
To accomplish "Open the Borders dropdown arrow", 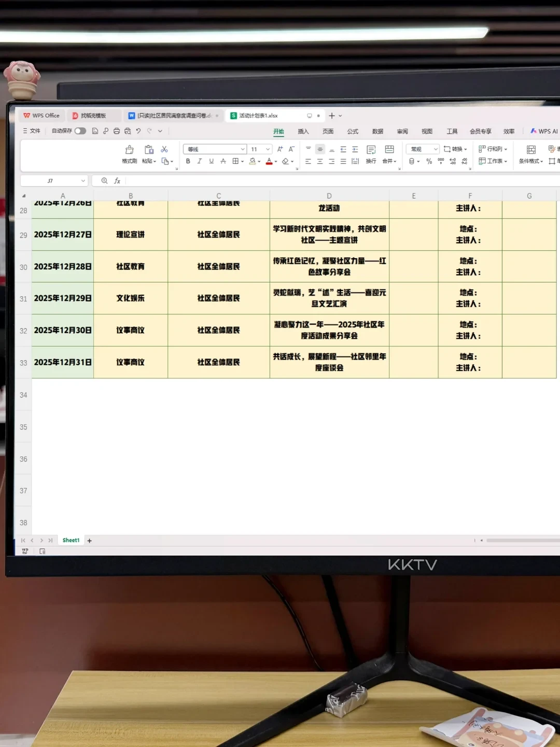I will pos(242,161).
